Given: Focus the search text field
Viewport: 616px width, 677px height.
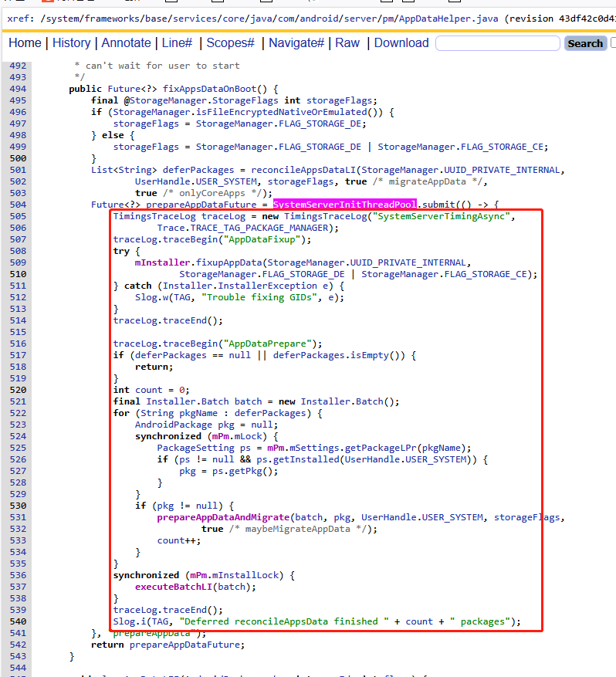Looking at the screenshot, I should [x=498, y=43].
